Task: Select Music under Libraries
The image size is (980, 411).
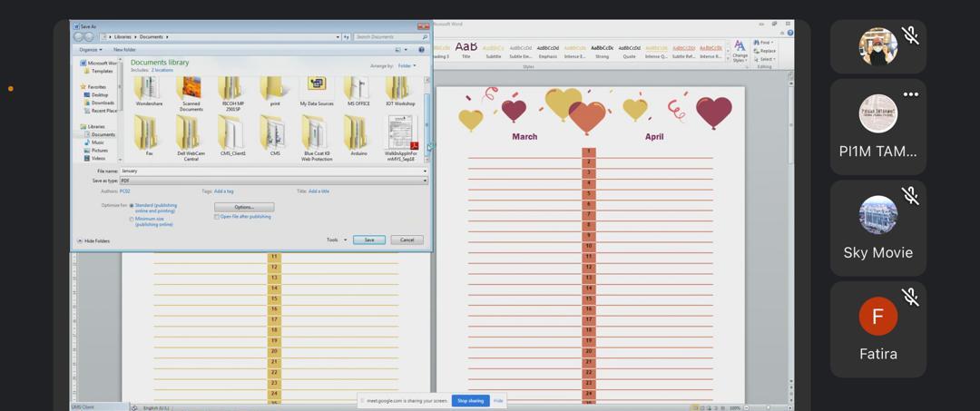Action: click(x=93, y=142)
